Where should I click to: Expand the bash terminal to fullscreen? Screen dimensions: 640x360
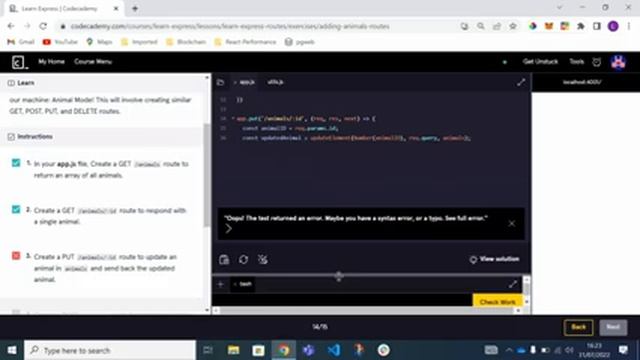(513, 284)
